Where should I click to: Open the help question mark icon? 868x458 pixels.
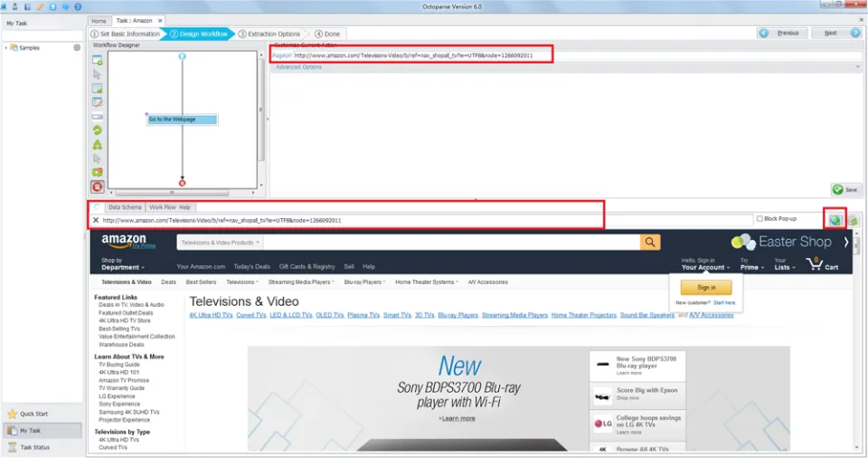pyautogui.click(x=78, y=6)
